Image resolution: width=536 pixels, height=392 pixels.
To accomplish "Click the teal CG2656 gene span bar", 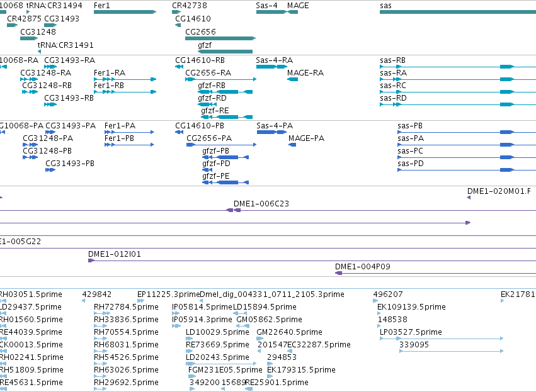I will pos(220,38).
